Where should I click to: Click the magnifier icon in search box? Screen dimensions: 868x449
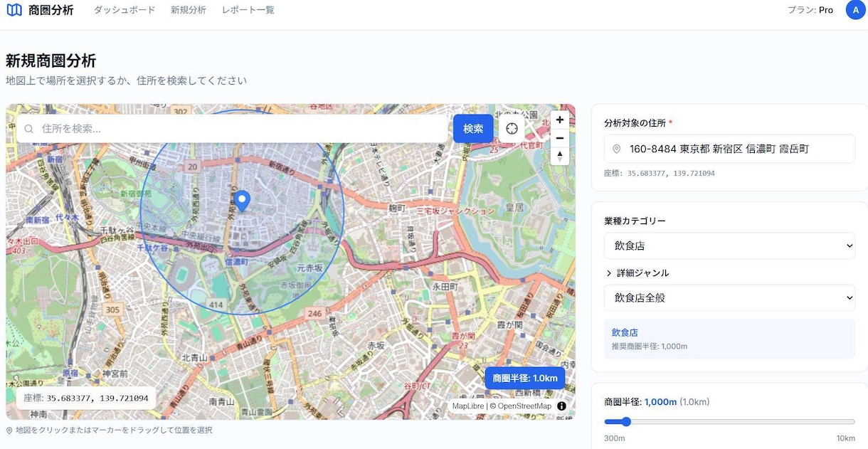point(29,129)
